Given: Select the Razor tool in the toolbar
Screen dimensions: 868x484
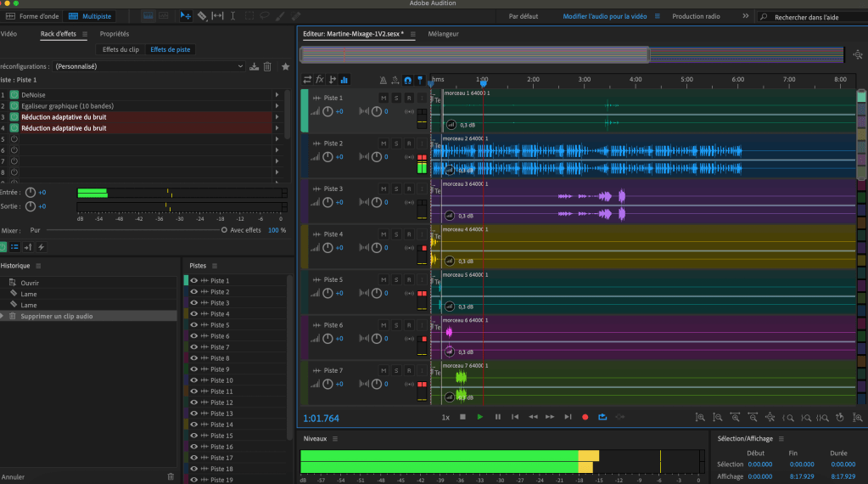Looking at the screenshot, I should (x=202, y=16).
